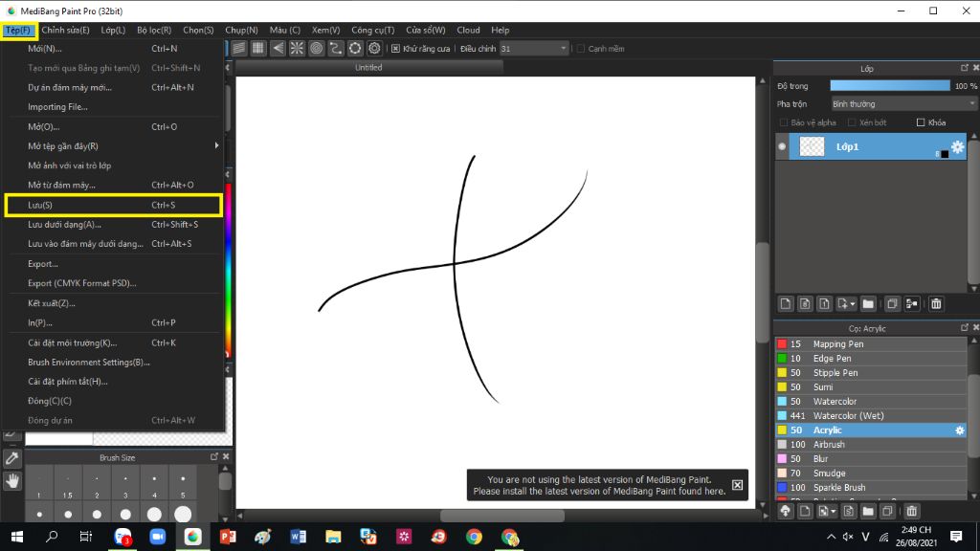
Task: Open PowerPoint from Windows taskbar
Action: click(228, 537)
